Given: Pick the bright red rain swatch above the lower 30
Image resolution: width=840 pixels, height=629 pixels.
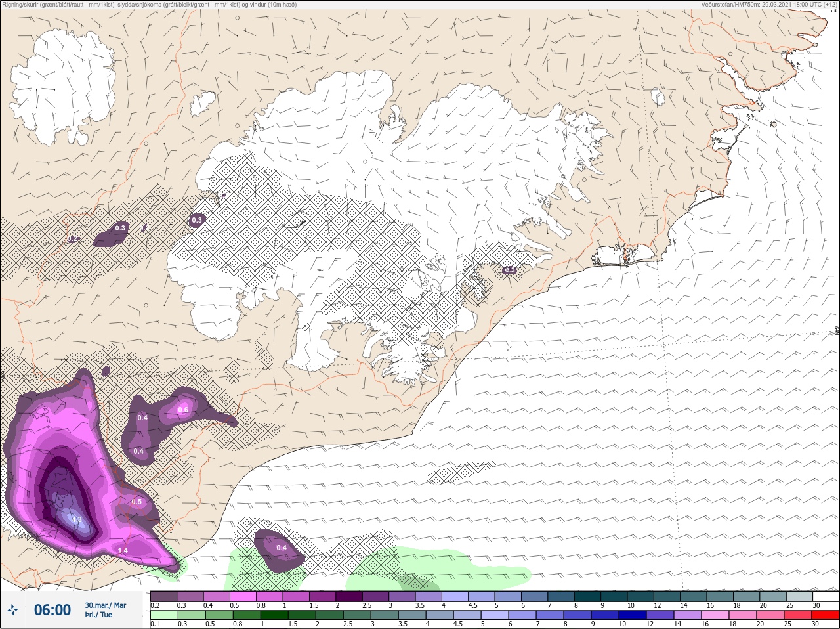Looking at the screenshot, I should pos(826,615).
